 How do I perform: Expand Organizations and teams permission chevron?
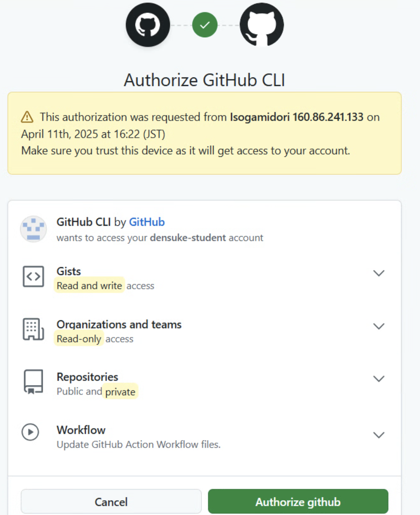point(379,326)
